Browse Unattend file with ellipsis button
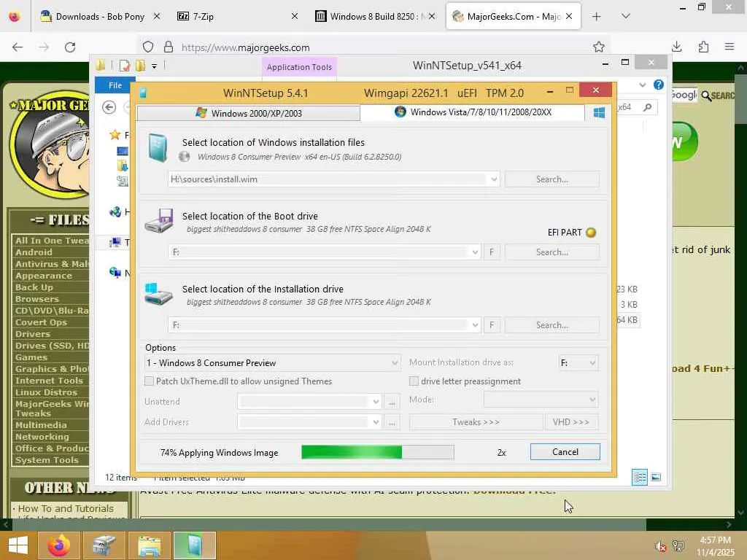The height and width of the screenshot is (560, 747). (x=392, y=402)
